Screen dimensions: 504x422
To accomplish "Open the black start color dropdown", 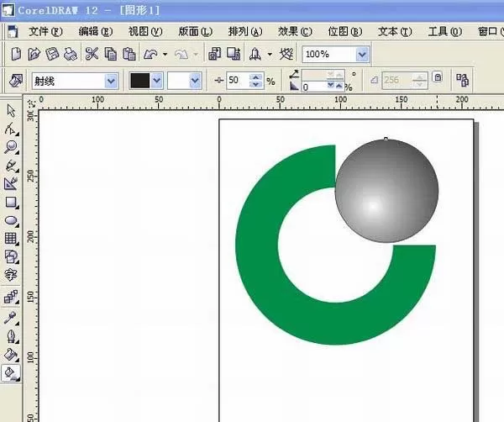I will click(157, 81).
